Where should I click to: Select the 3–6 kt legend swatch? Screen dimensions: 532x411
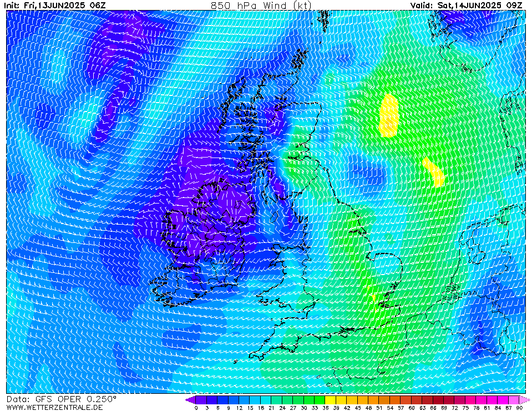[212, 400]
